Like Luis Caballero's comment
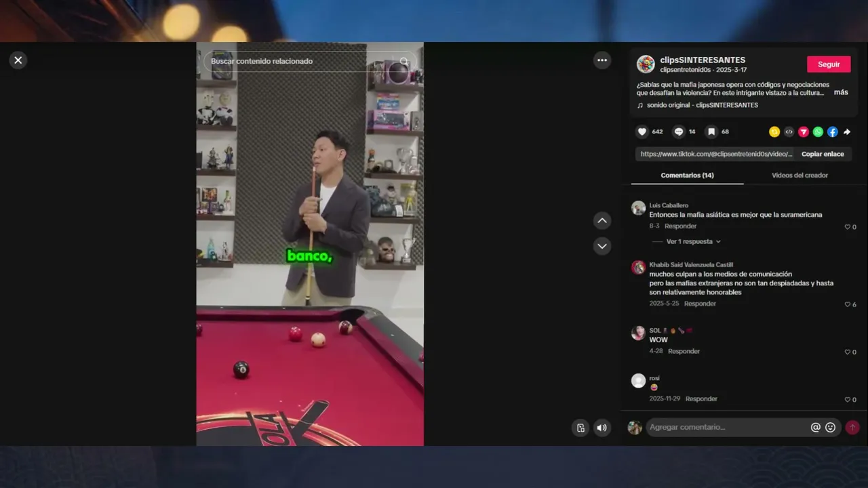 pos(848,227)
